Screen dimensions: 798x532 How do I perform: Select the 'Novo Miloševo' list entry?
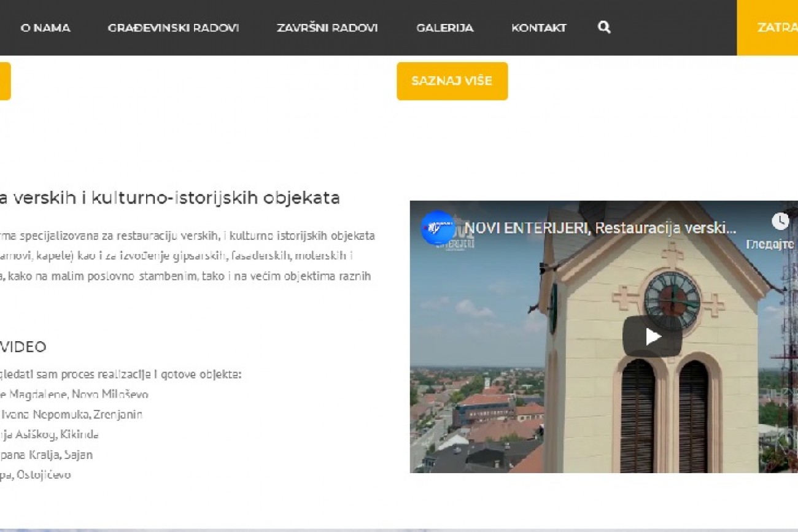(74, 394)
